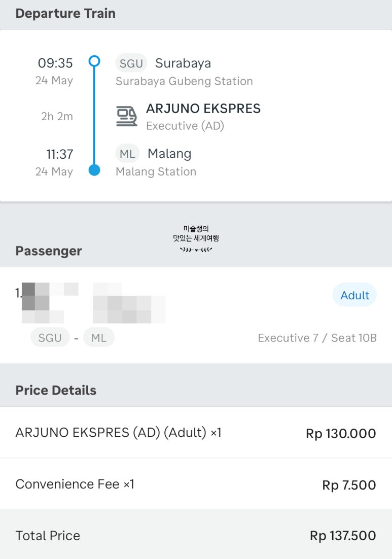Click Executive 7 / Seat 10B seat info

click(317, 338)
